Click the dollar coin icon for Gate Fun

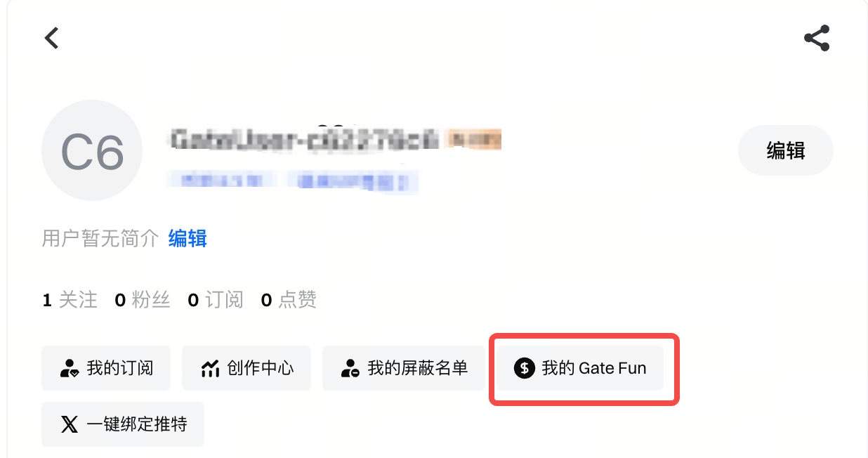pos(525,368)
